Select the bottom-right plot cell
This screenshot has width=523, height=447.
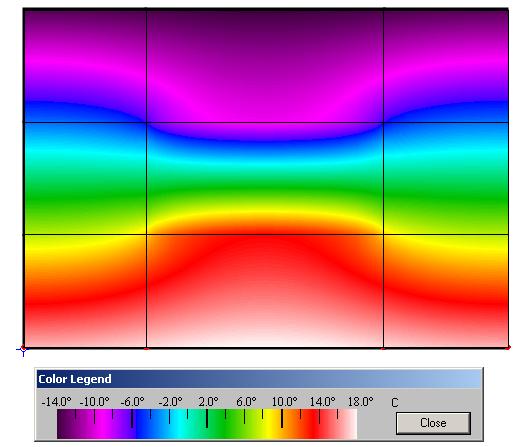coord(446,291)
